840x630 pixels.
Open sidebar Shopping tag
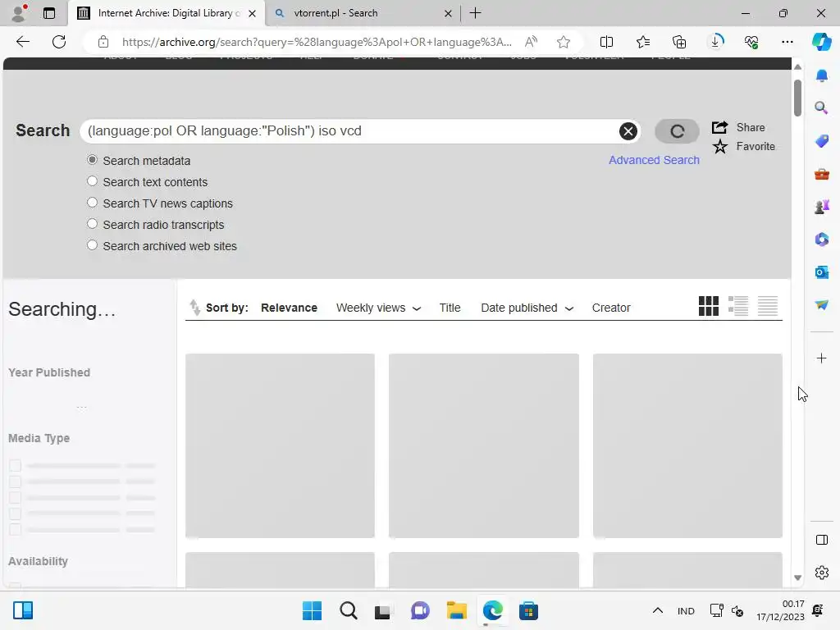(821, 141)
